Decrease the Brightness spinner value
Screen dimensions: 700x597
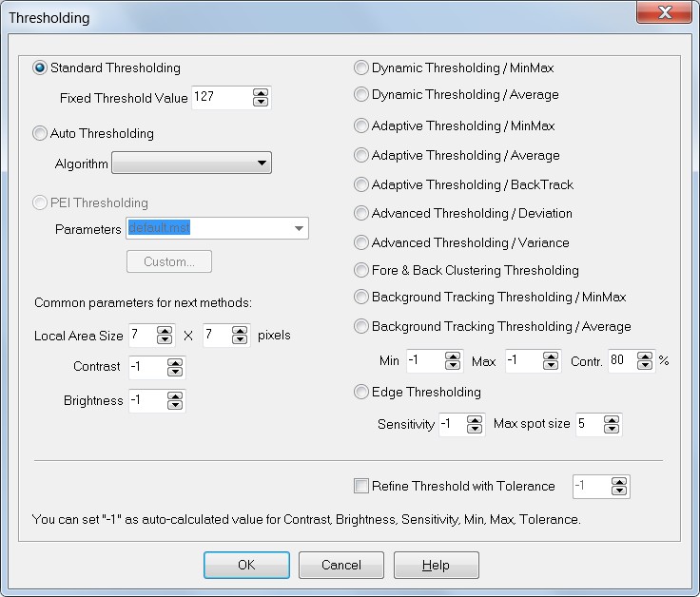175,405
